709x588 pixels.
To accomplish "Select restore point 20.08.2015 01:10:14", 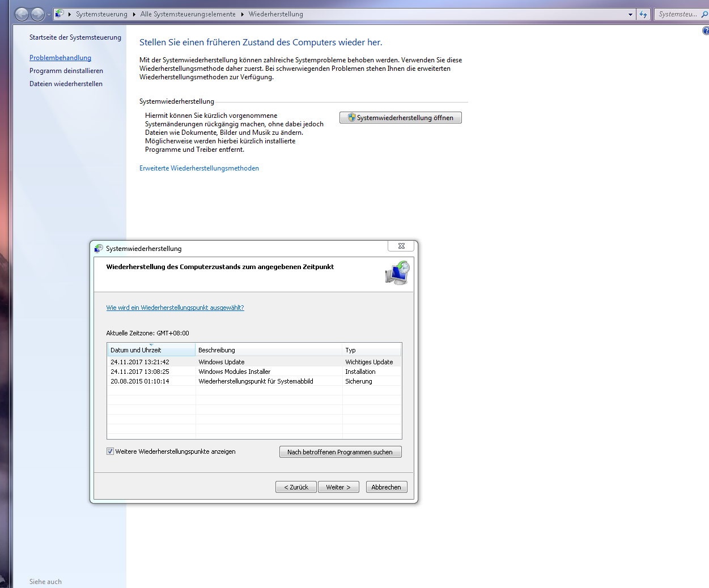I will tap(254, 381).
